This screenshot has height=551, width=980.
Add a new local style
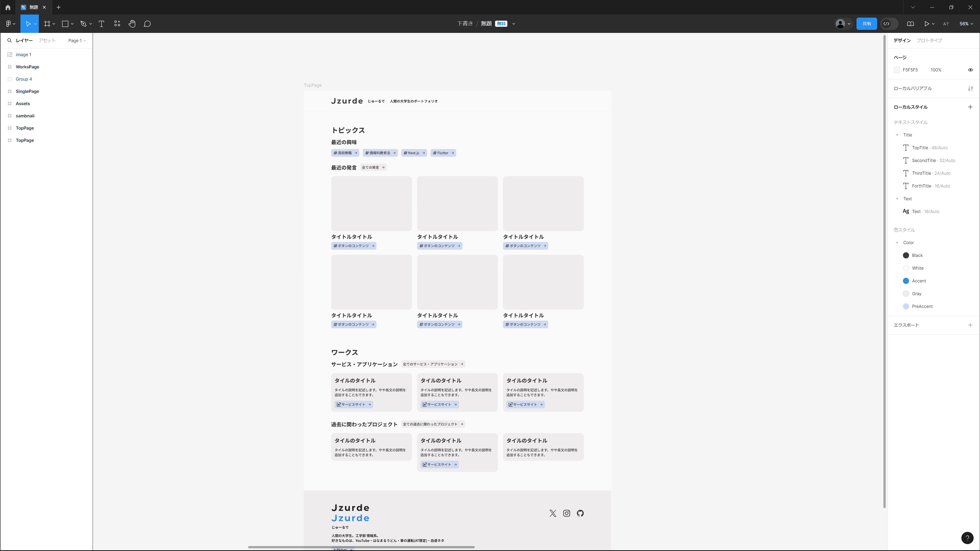tap(970, 107)
